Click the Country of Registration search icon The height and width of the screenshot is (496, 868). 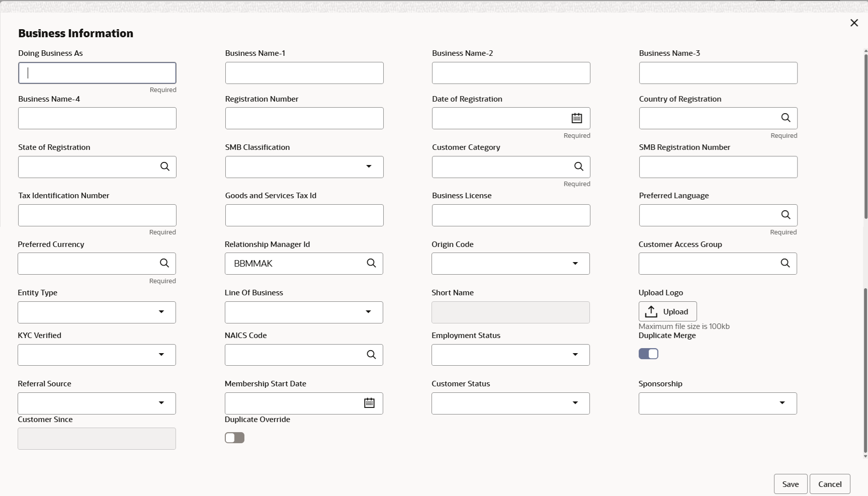(785, 118)
